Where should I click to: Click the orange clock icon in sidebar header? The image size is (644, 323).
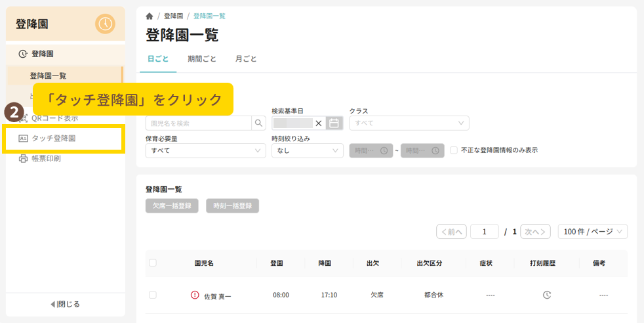105,24
